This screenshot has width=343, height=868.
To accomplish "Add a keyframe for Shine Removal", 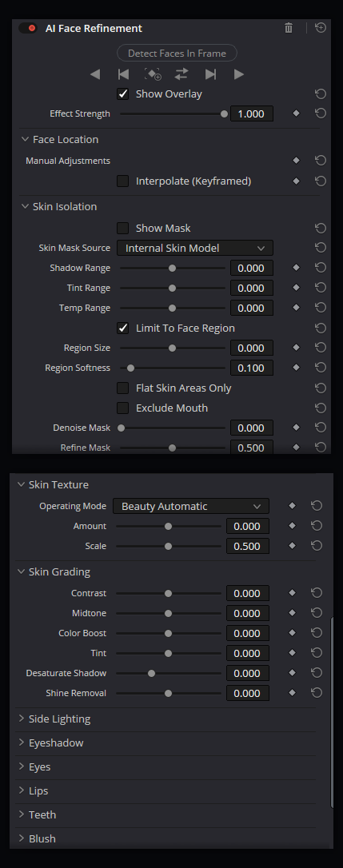I will [292, 692].
